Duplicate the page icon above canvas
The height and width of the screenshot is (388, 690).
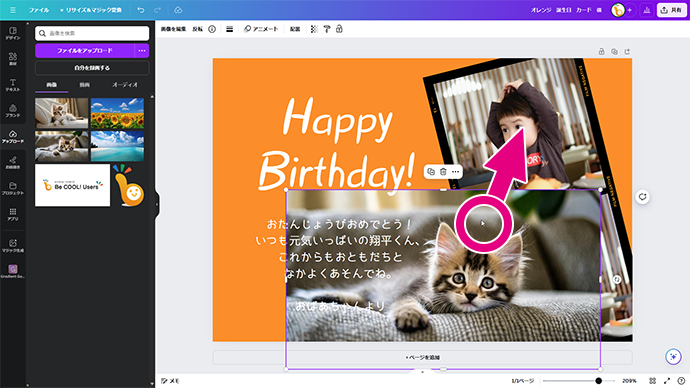tap(614, 51)
